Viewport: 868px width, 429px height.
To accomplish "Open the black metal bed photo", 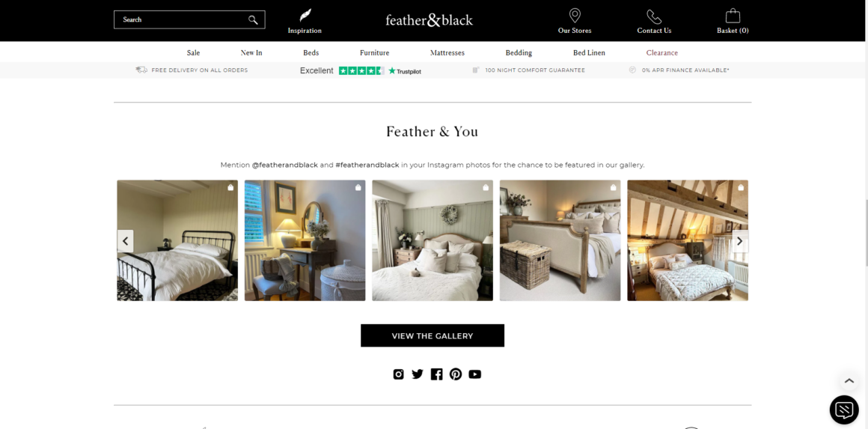I will coord(177,240).
